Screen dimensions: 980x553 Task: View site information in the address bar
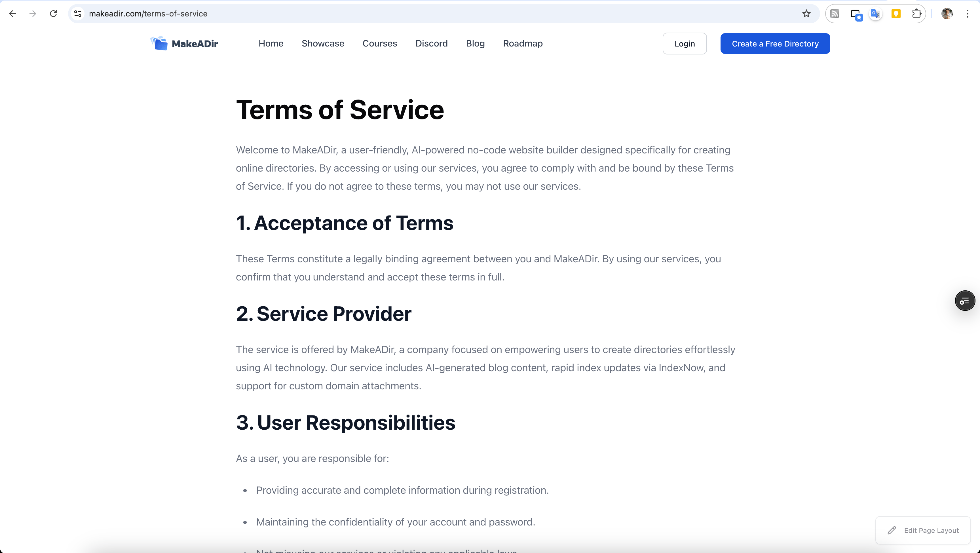(78, 14)
